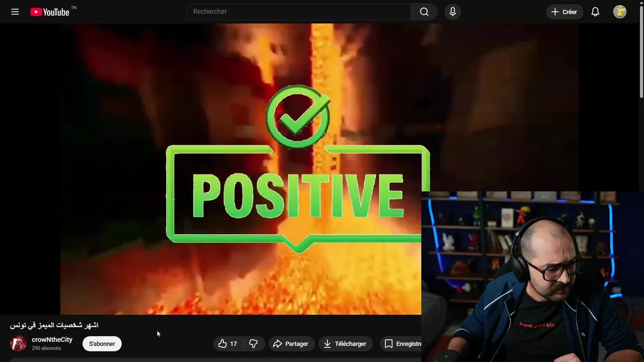Click the Rechercher search field

coord(299,12)
